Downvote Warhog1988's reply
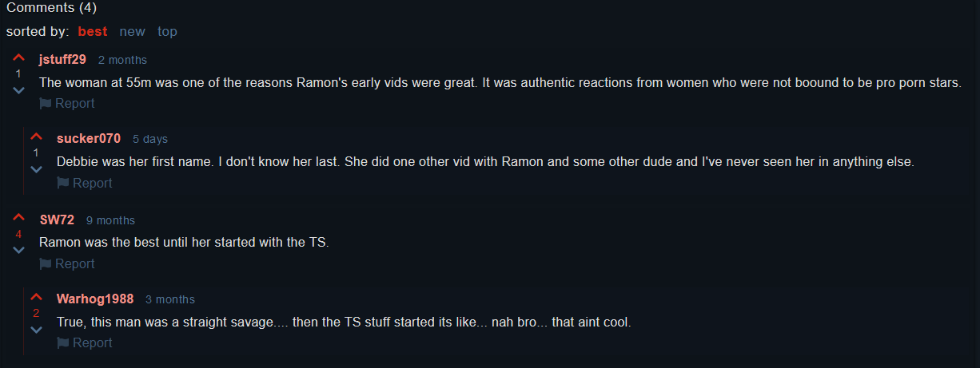This screenshot has width=980, height=368. 36,329
